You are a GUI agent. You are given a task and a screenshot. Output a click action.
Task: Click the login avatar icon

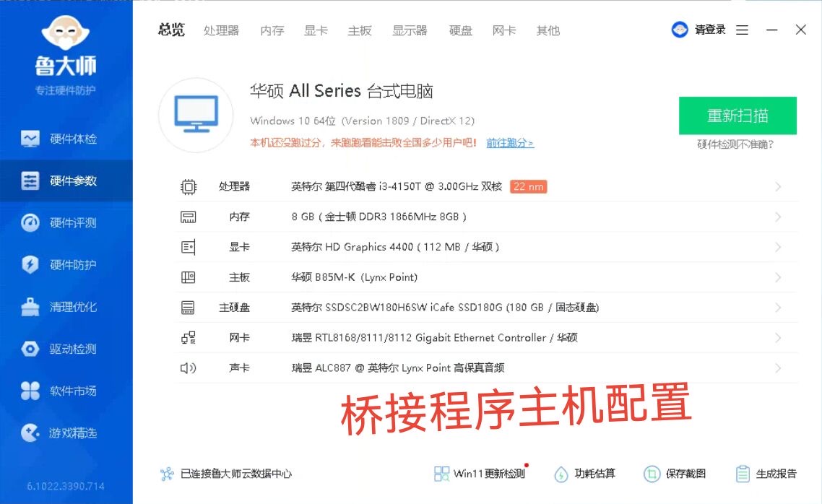click(680, 30)
